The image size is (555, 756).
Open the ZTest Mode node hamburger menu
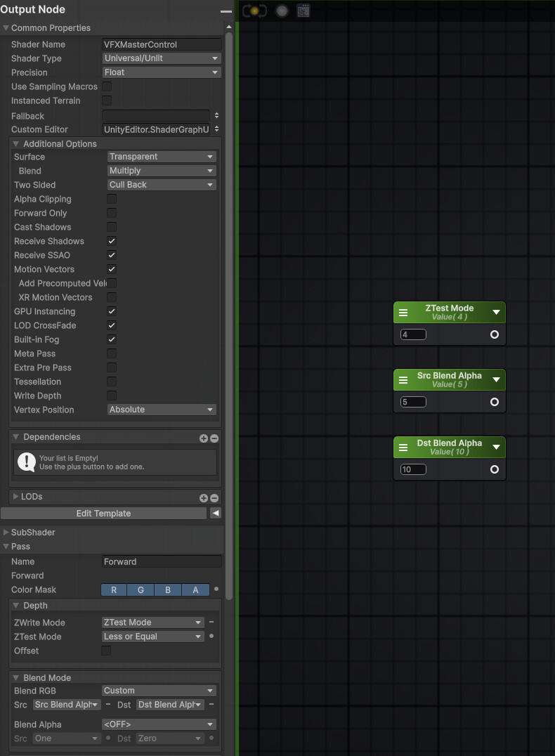[403, 313]
